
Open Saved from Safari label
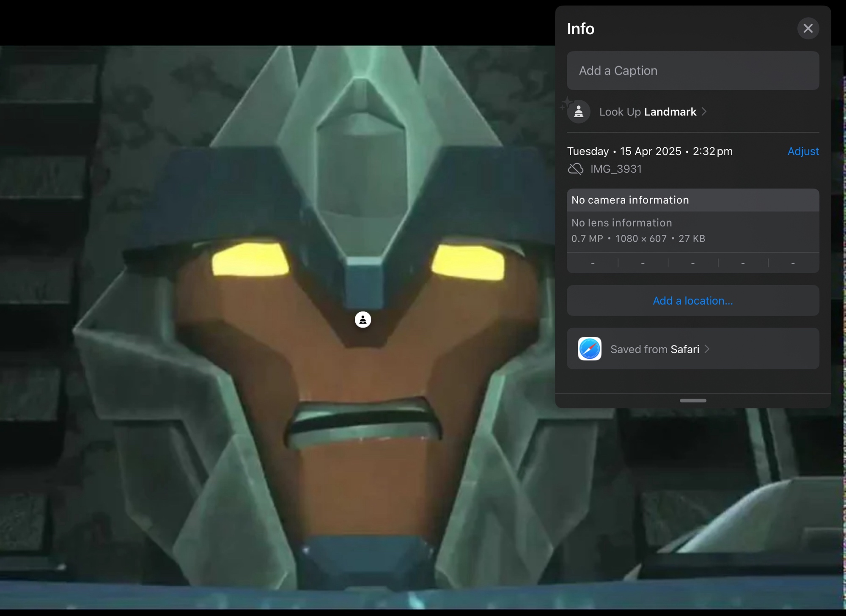coord(654,349)
